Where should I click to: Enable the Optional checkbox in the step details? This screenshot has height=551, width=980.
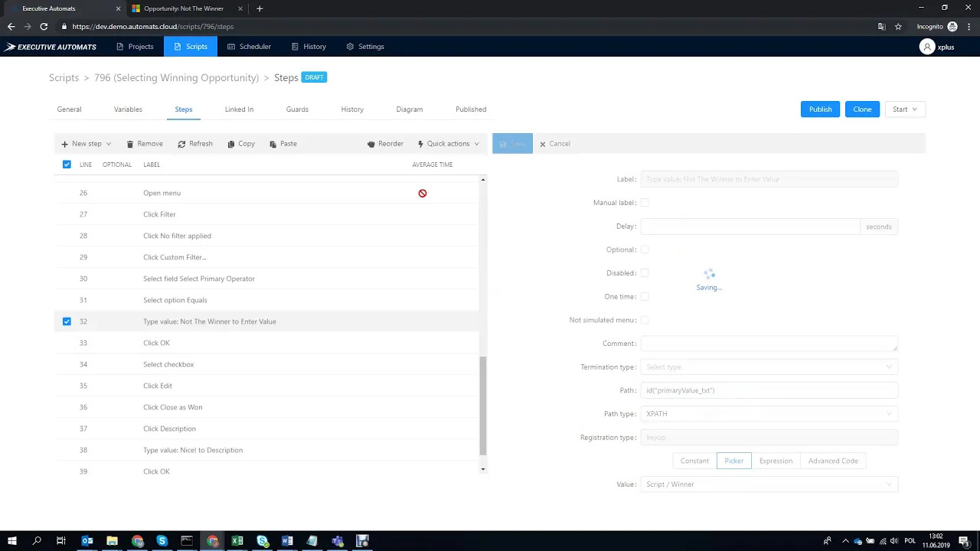pyautogui.click(x=644, y=249)
